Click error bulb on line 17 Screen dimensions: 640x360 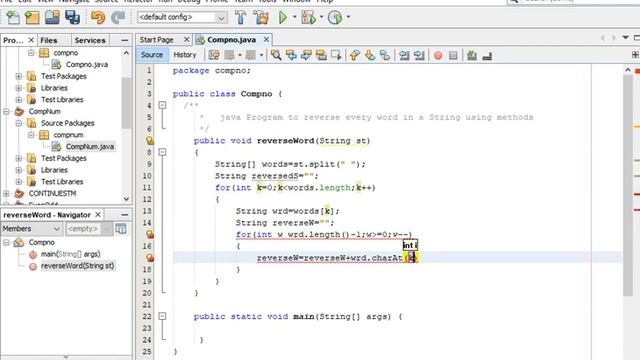point(150,258)
